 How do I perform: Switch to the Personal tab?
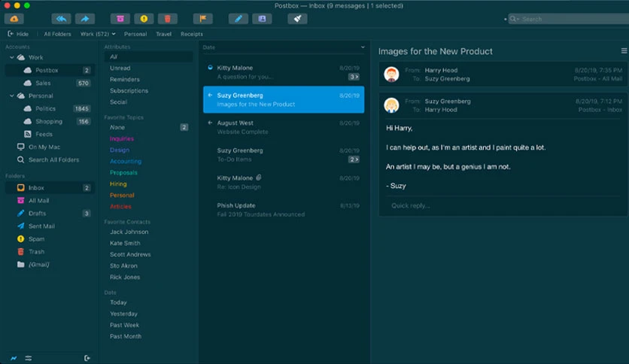click(x=135, y=34)
